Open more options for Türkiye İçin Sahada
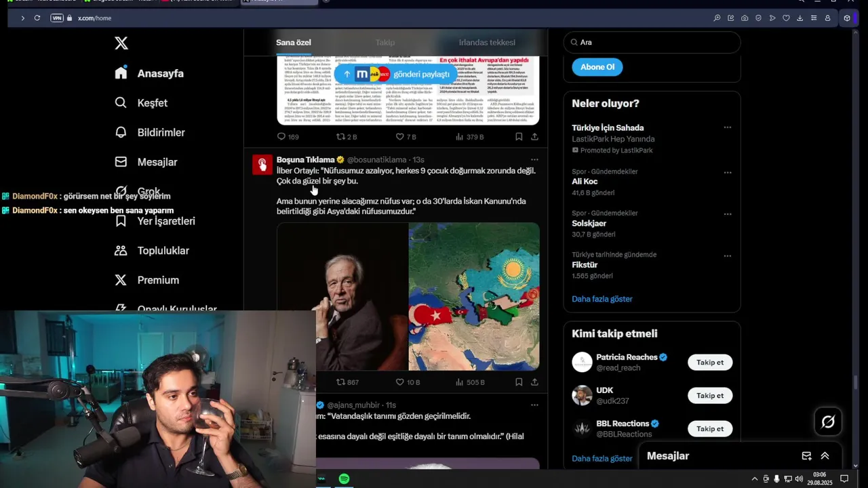Viewport: 868px width, 488px height. pos(727,127)
